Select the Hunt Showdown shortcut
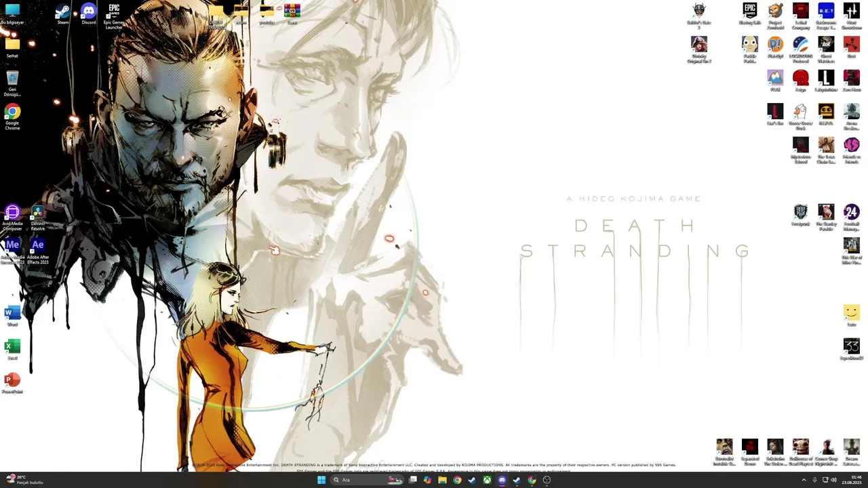The height and width of the screenshot is (488, 868). (x=852, y=16)
